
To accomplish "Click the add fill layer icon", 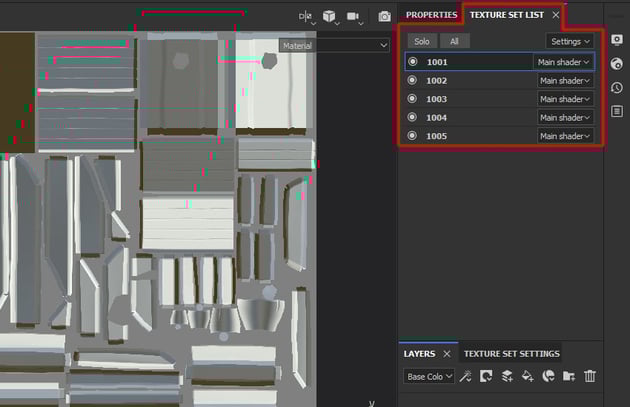I will tap(527, 376).
